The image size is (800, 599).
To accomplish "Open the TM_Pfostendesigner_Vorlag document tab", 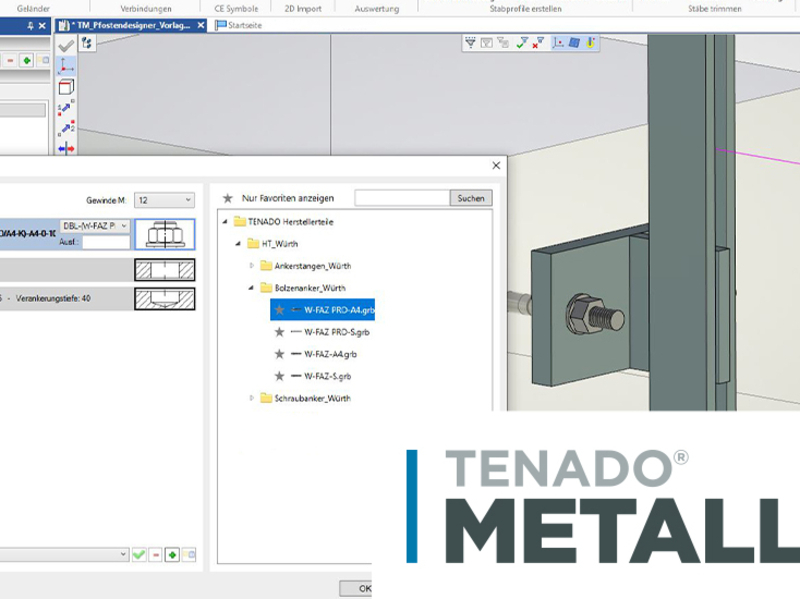I will pyautogui.click(x=130, y=25).
